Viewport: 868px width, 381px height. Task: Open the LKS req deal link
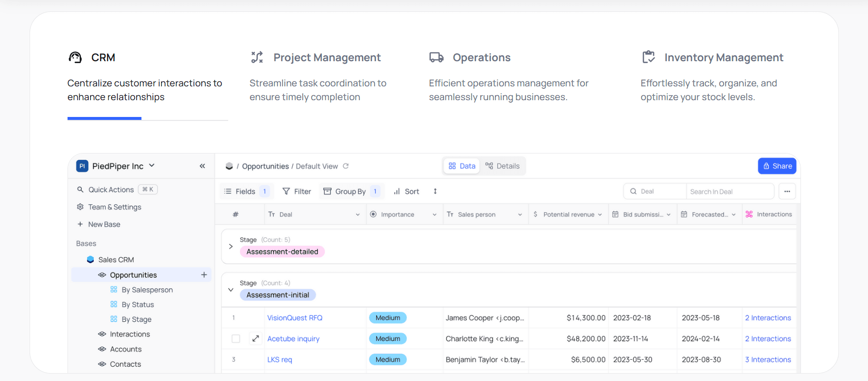(279, 360)
